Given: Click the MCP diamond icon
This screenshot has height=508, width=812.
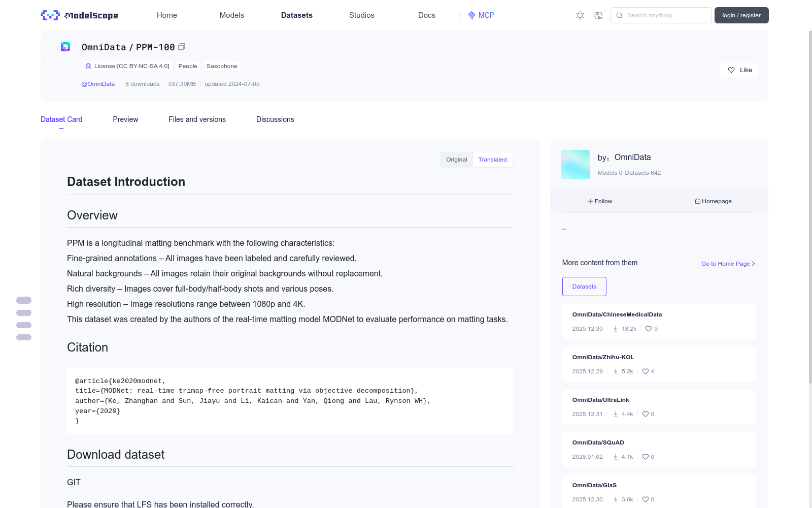Looking at the screenshot, I should click(x=471, y=15).
